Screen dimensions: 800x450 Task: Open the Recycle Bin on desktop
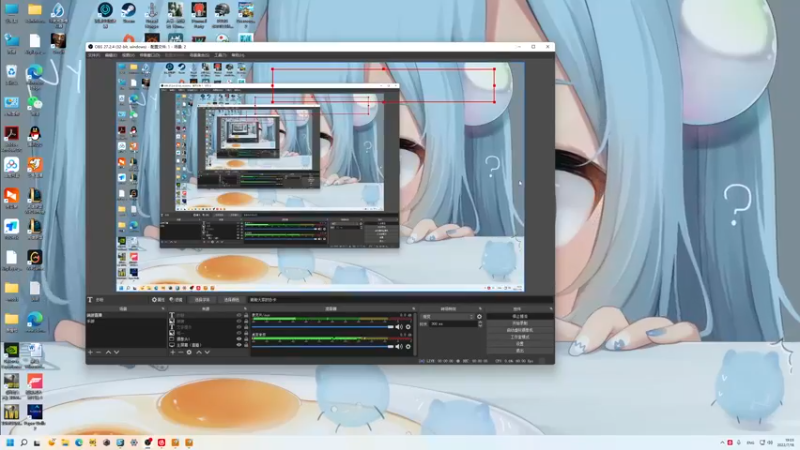tap(11, 74)
